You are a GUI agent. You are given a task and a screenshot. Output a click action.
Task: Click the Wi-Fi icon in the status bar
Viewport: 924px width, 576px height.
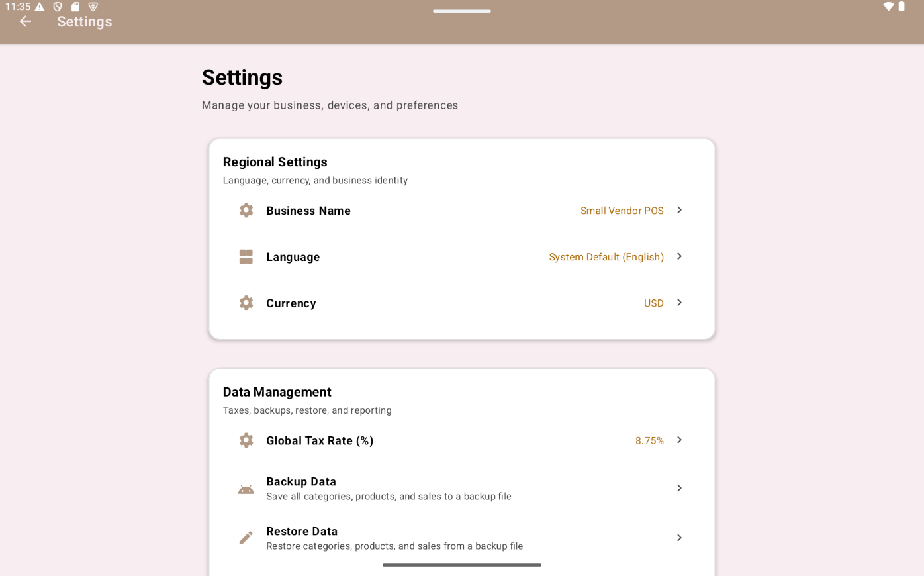click(888, 7)
